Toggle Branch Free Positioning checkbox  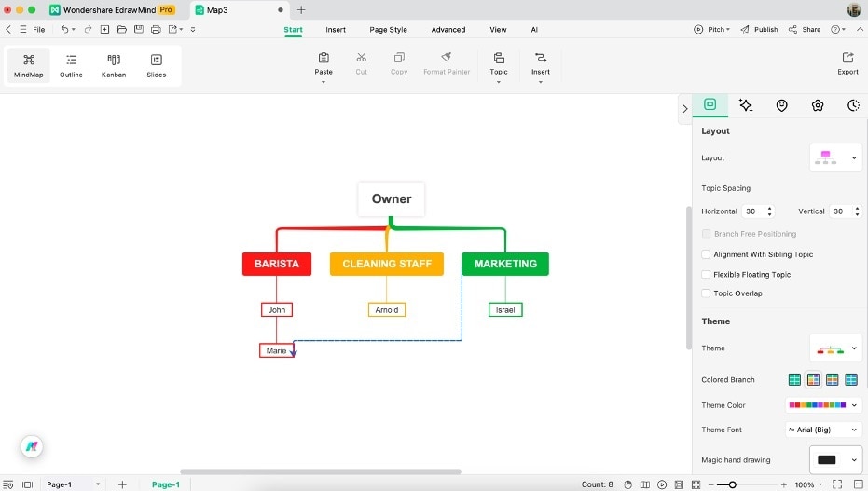[706, 234]
